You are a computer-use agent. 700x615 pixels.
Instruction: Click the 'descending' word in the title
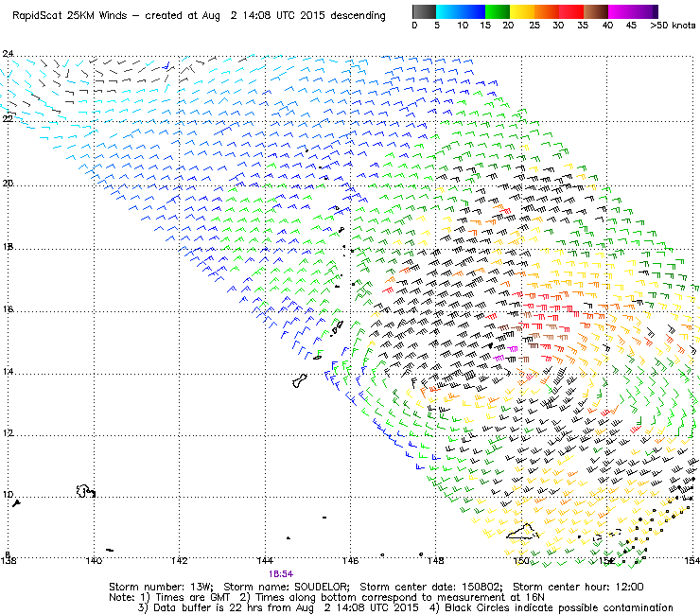(x=358, y=16)
